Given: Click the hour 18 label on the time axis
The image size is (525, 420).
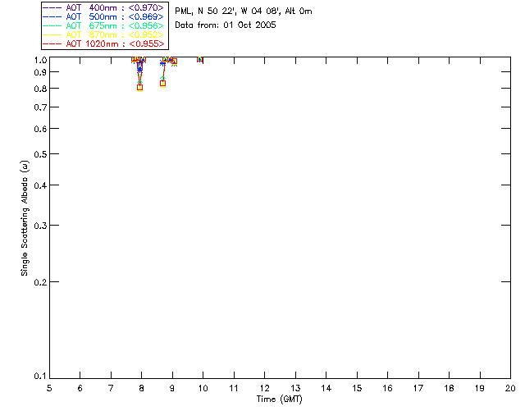Looking at the screenshot, I should tap(449, 388).
